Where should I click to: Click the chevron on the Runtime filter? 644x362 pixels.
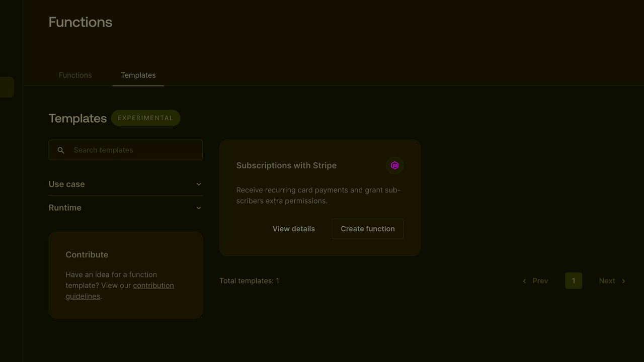click(198, 208)
